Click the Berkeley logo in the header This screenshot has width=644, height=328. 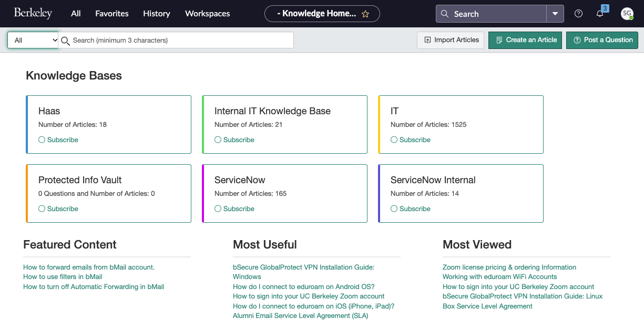pos(33,14)
